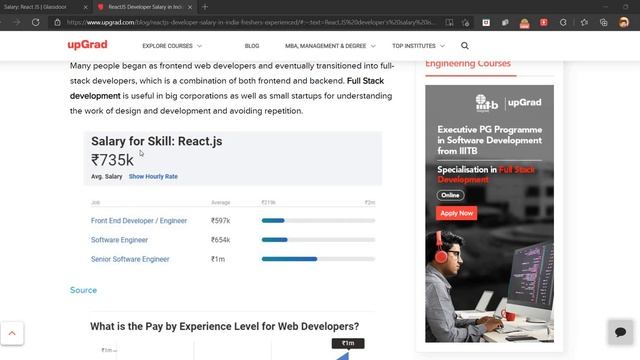Click the Apply Now button in ad

pos(456,213)
